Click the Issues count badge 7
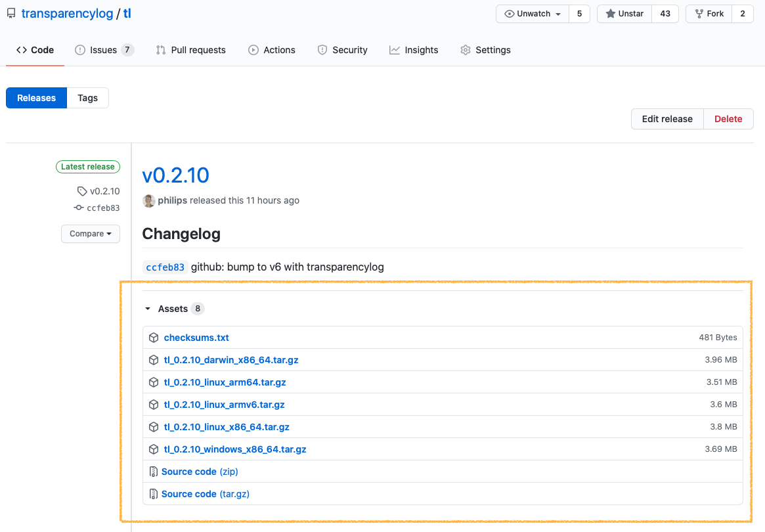 click(x=127, y=50)
